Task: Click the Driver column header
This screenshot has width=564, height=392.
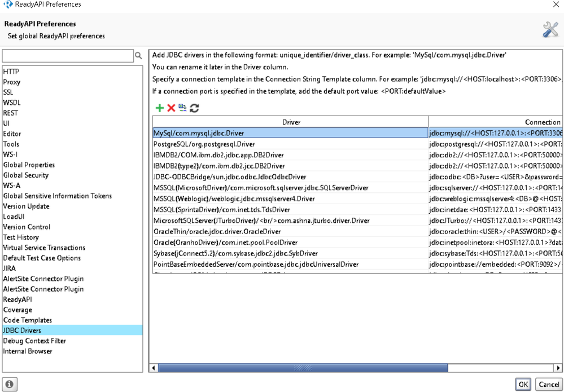Action: point(291,122)
